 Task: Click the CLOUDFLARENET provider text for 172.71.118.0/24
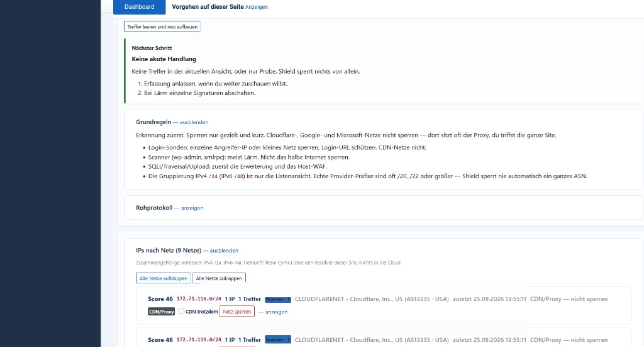pos(372,299)
